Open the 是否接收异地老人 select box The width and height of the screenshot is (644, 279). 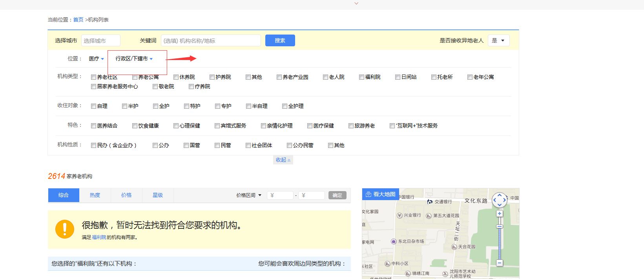pos(498,40)
